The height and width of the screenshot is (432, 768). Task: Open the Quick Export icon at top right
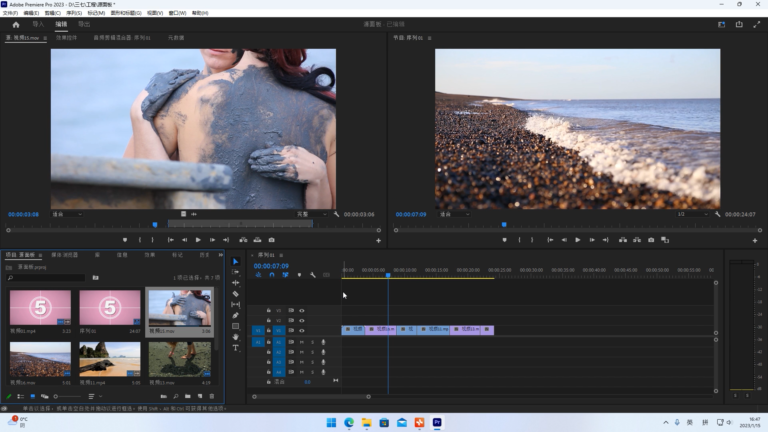coord(739,24)
